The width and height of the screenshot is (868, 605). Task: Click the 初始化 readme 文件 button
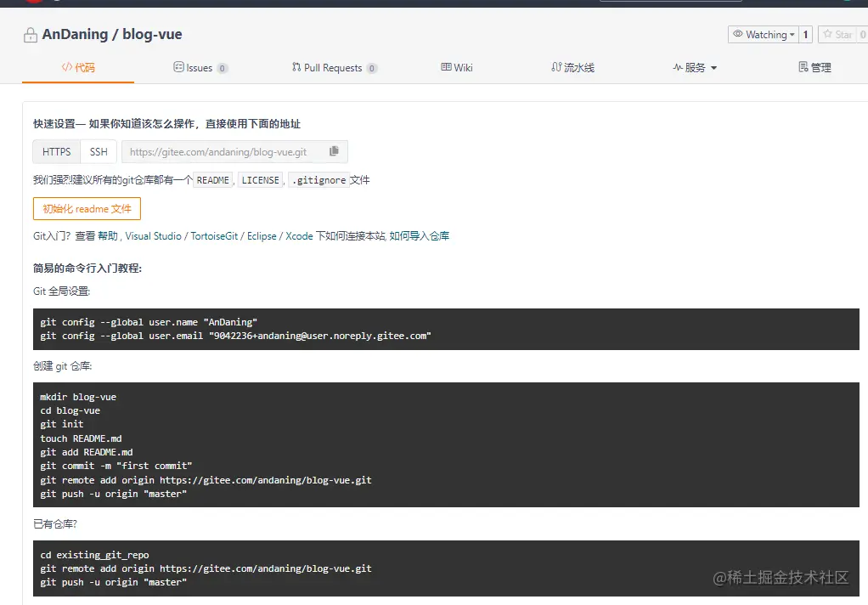tap(87, 209)
